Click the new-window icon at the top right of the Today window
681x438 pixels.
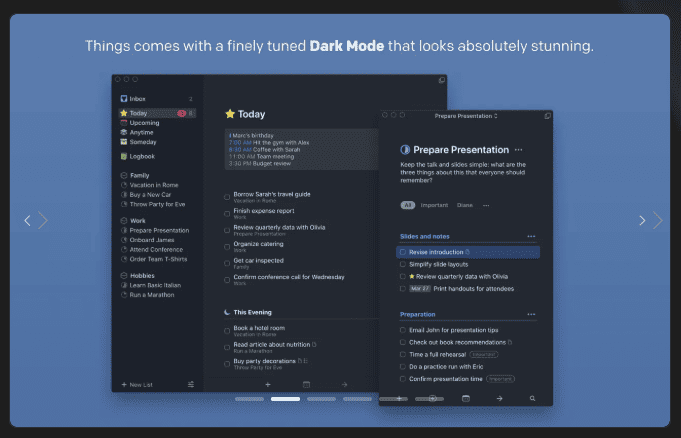coord(442,80)
